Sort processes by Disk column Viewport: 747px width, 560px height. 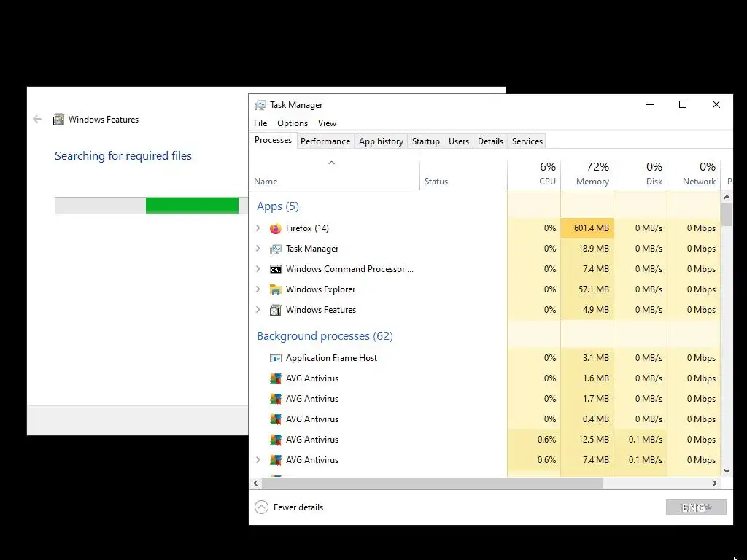640,175
